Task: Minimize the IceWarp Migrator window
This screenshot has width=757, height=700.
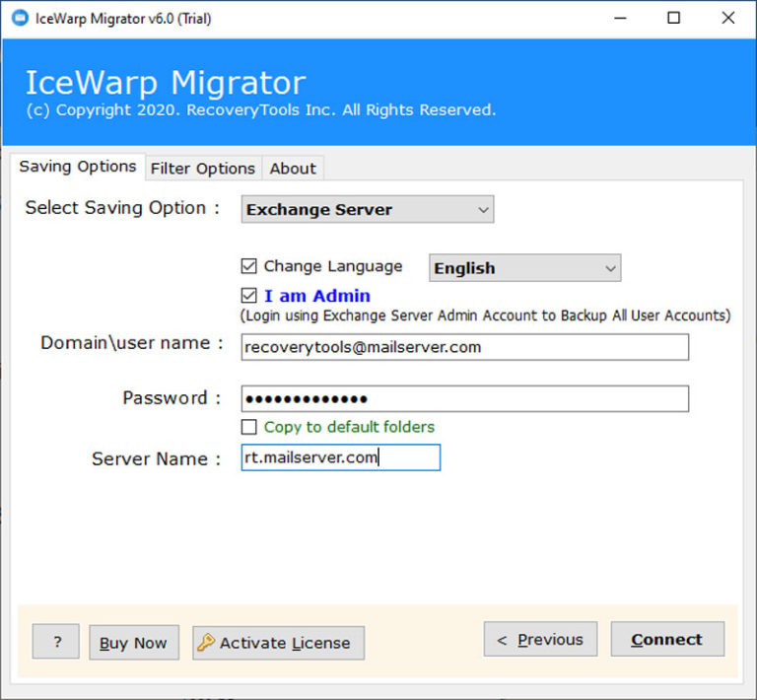Action: coord(620,19)
